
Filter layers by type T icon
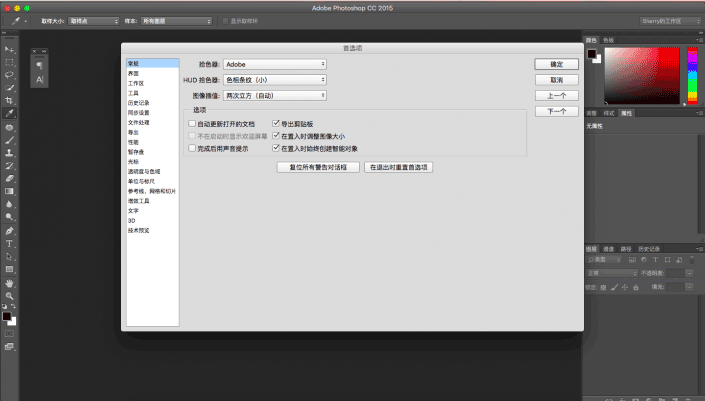[655, 260]
